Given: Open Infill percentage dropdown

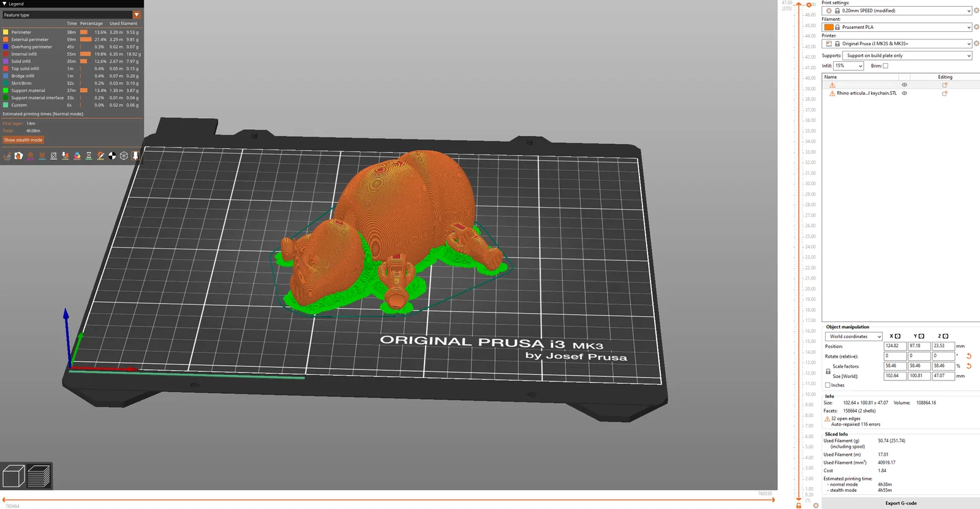Looking at the screenshot, I should (x=848, y=66).
